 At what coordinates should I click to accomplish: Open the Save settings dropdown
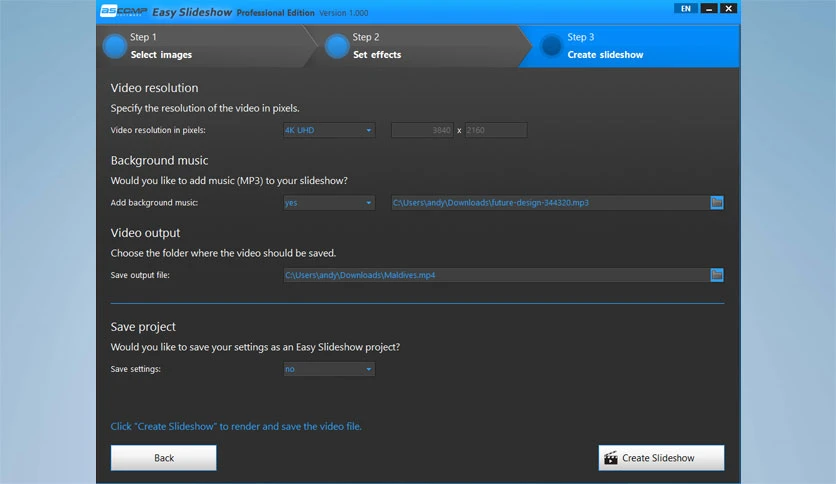point(329,369)
